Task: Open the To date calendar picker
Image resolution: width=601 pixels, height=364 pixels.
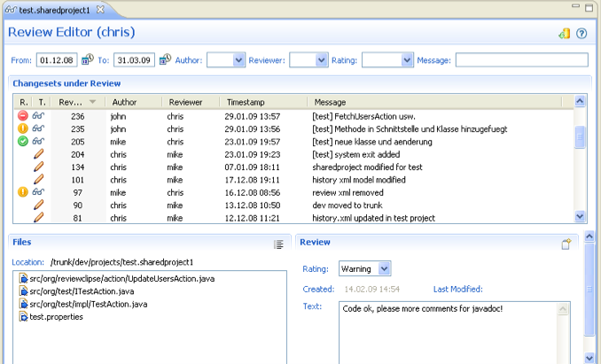Action: point(165,59)
